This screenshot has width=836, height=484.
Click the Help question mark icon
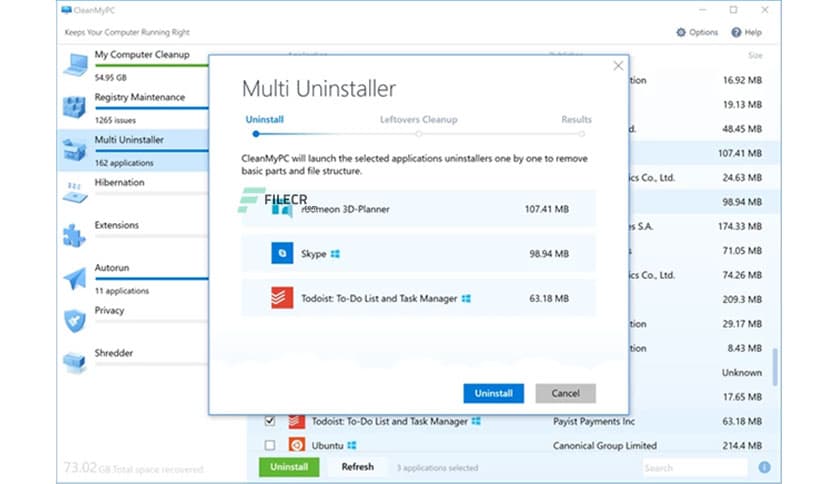click(736, 32)
